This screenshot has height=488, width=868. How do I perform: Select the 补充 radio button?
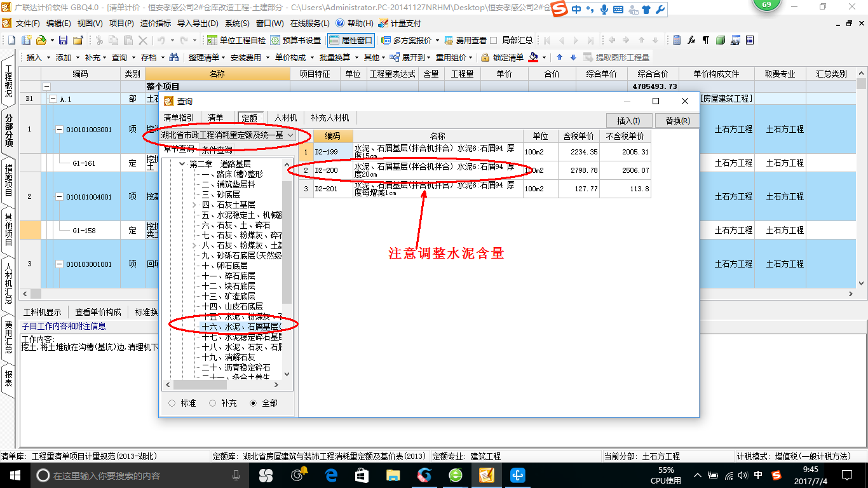pyautogui.click(x=213, y=403)
